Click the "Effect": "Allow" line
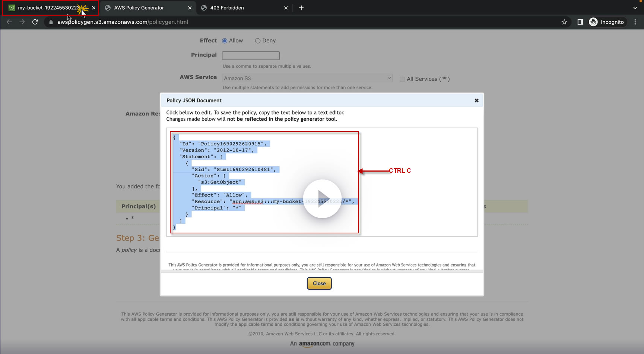 tap(220, 195)
